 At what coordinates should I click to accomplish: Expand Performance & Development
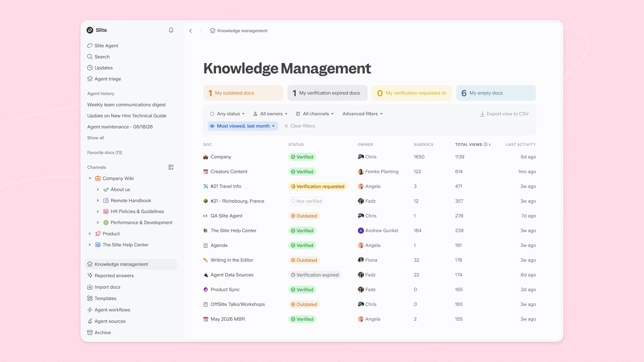click(x=98, y=222)
